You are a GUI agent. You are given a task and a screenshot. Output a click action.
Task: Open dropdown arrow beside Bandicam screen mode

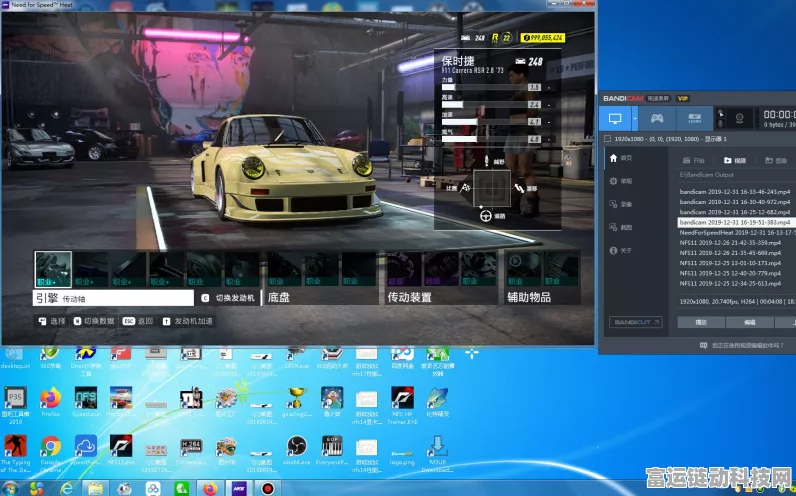point(635,119)
